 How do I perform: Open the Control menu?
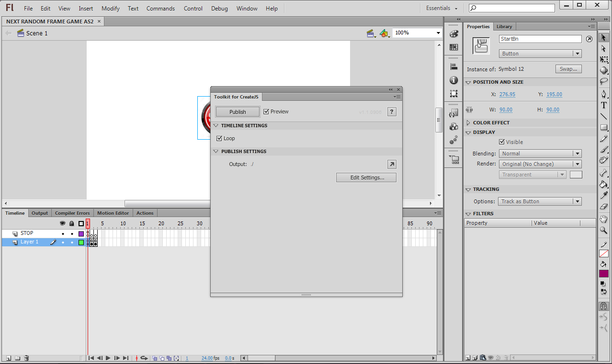pos(193,8)
